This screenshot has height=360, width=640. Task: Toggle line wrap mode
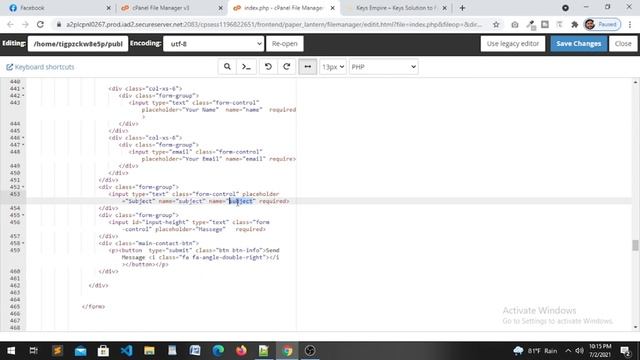tap(308, 67)
